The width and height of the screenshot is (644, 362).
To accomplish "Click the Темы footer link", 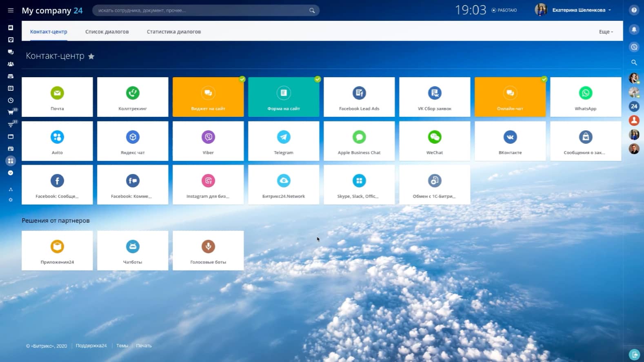I will [122, 346].
